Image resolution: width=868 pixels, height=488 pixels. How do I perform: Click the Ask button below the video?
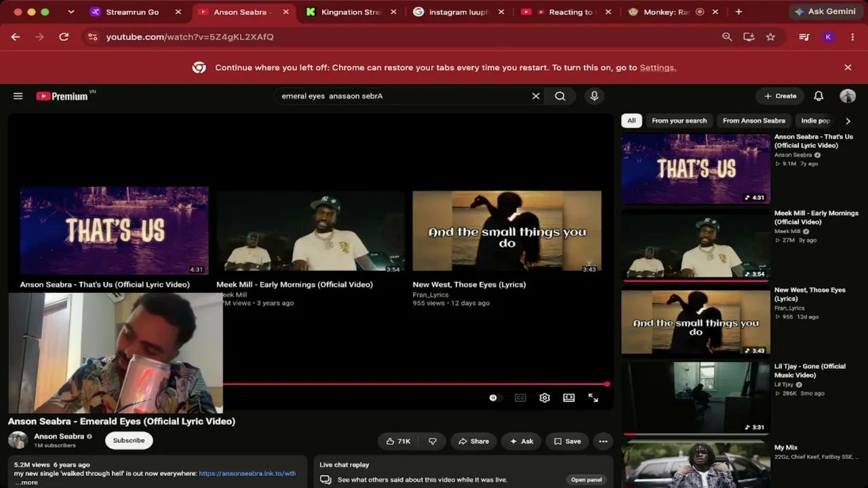click(x=521, y=441)
